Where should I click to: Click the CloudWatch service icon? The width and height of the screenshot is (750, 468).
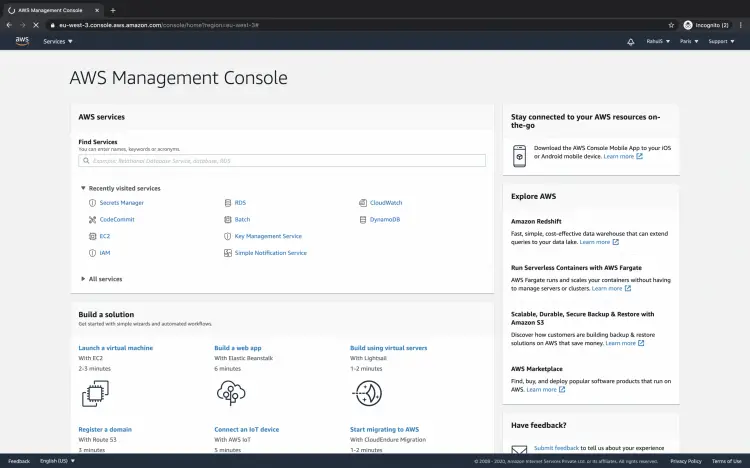pyautogui.click(x=363, y=203)
